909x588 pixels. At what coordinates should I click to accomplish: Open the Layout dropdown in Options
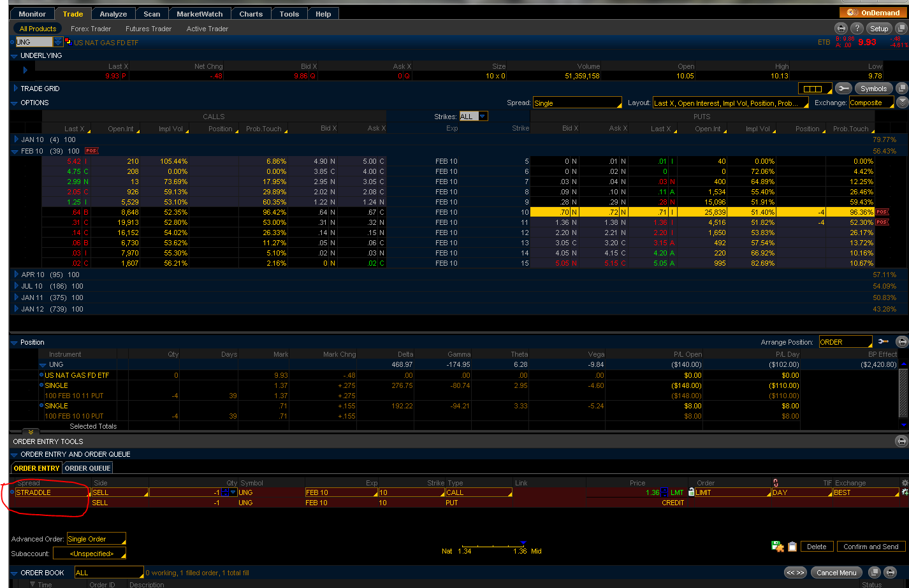(x=731, y=103)
